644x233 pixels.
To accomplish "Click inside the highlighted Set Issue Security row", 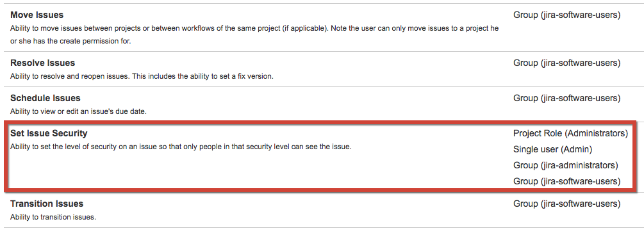I will 320,157.
